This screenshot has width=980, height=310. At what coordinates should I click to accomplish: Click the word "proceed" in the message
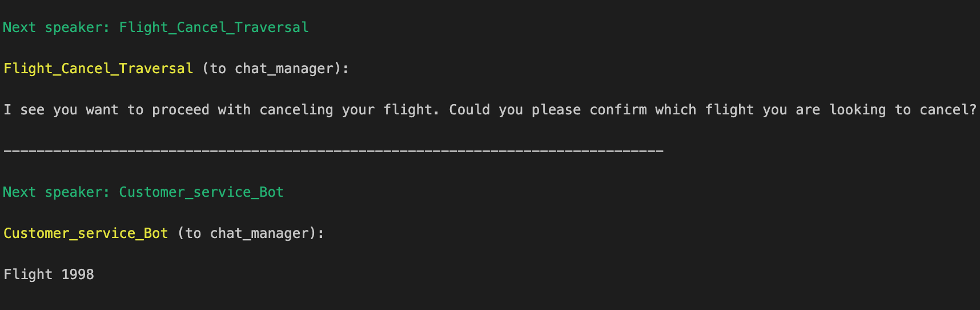pos(180,110)
